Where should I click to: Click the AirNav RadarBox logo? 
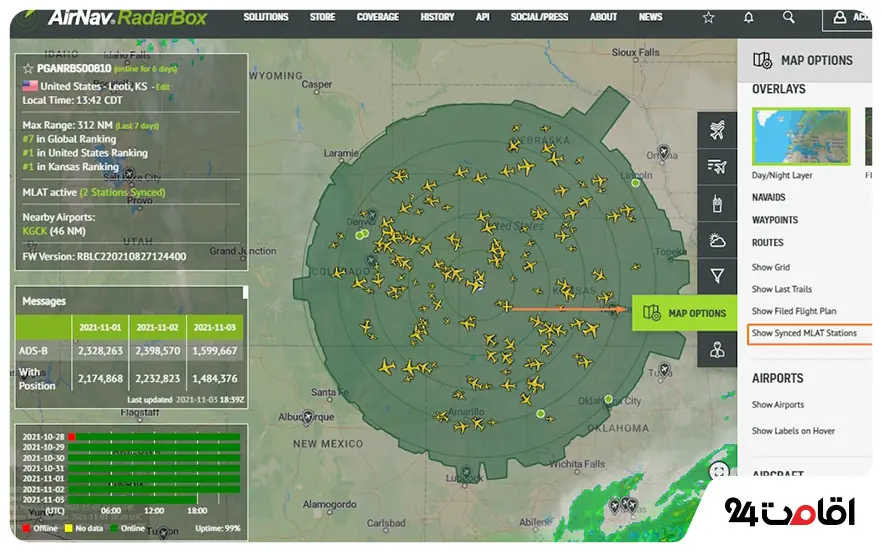tap(128, 18)
